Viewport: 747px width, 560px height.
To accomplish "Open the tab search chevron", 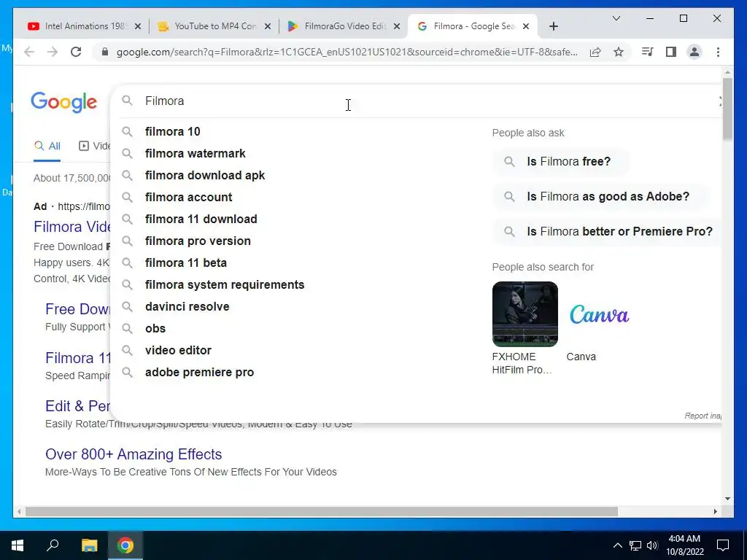I will pyautogui.click(x=616, y=18).
